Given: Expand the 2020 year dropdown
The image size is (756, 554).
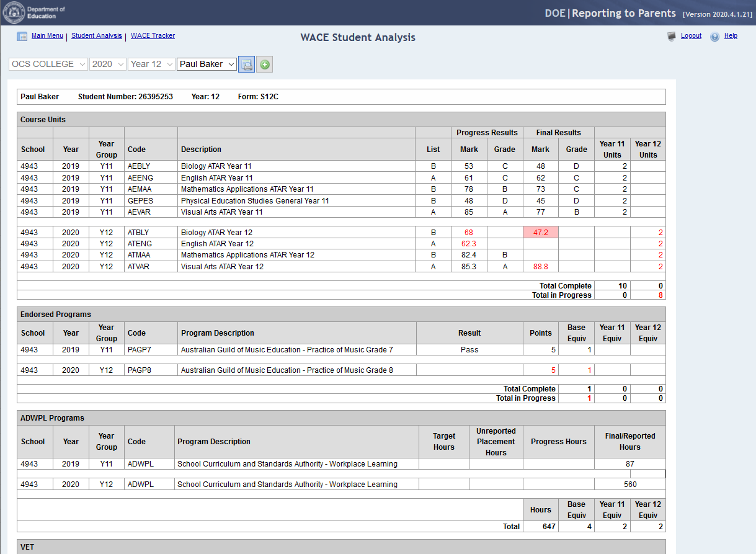Looking at the screenshot, I should (108, 64).
